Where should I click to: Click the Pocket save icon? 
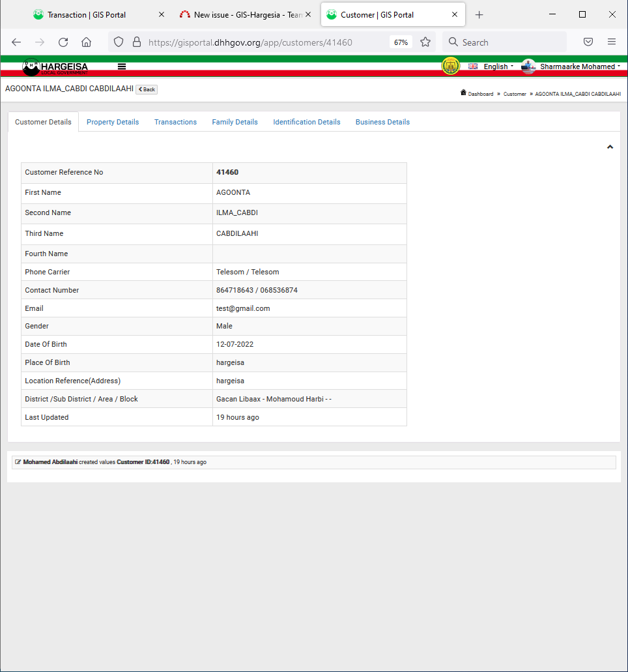click(588, 42)
